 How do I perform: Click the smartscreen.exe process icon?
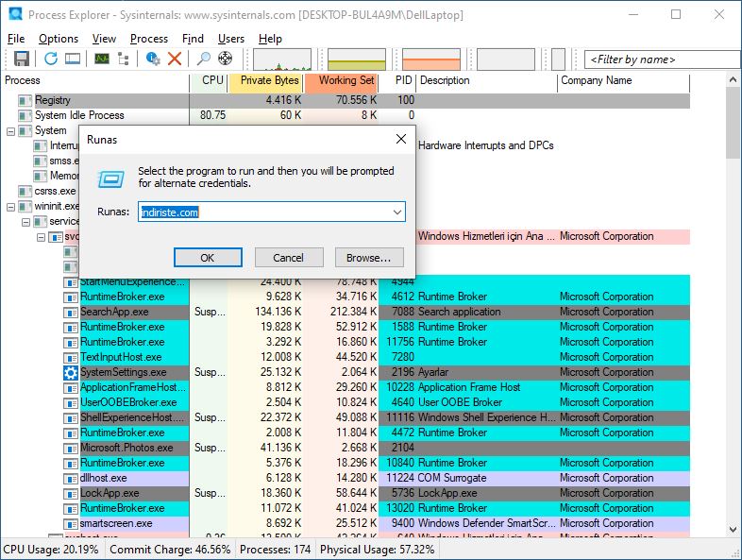coord(71,524)
